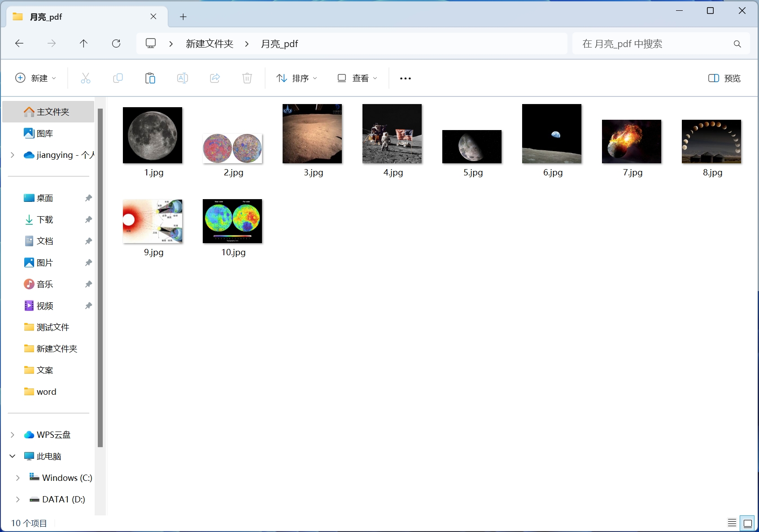The width and height of the screenshot is (759, 532).
Task: Select the Rename icon
Action: 183,78
